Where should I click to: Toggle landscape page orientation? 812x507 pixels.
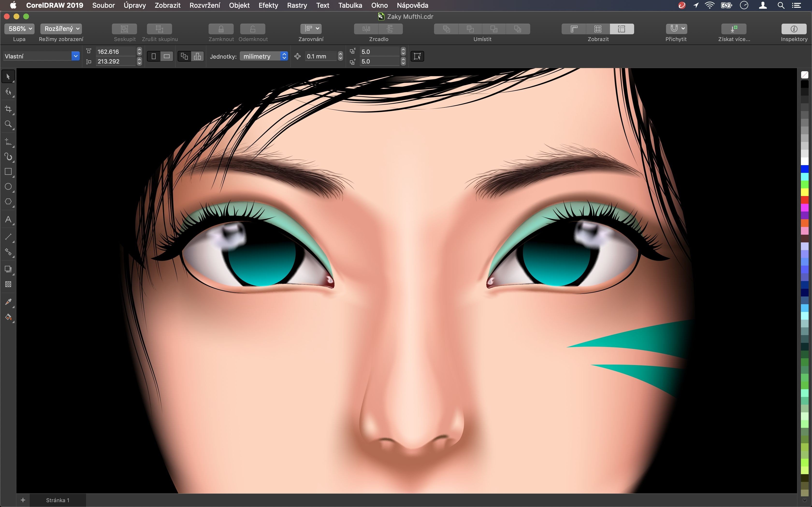pyautogui.click(x=167, y=56)
